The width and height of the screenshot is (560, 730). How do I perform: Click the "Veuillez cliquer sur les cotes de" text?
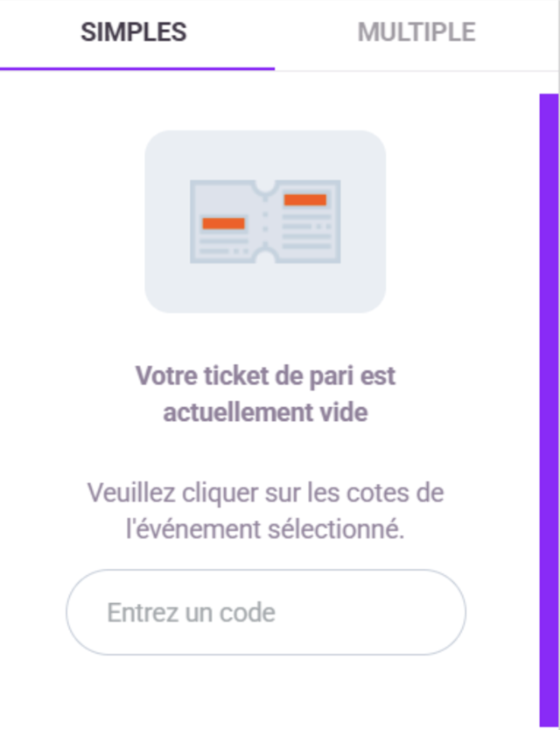pyautogui.click(x=265, y=493)
